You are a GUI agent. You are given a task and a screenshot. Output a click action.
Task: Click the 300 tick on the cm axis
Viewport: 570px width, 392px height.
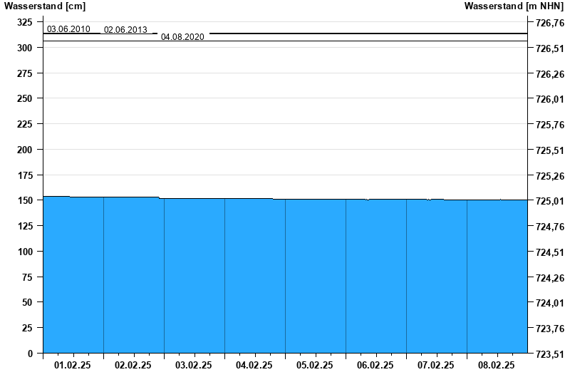point(25,48)
